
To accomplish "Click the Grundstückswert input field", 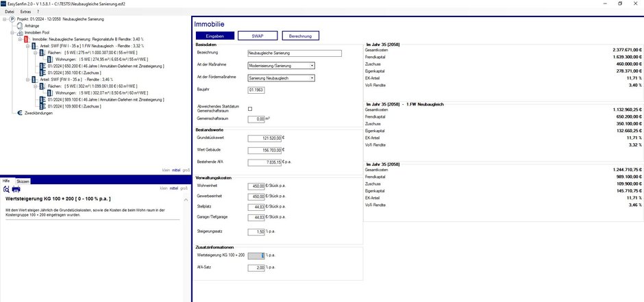I will [264, 138].
